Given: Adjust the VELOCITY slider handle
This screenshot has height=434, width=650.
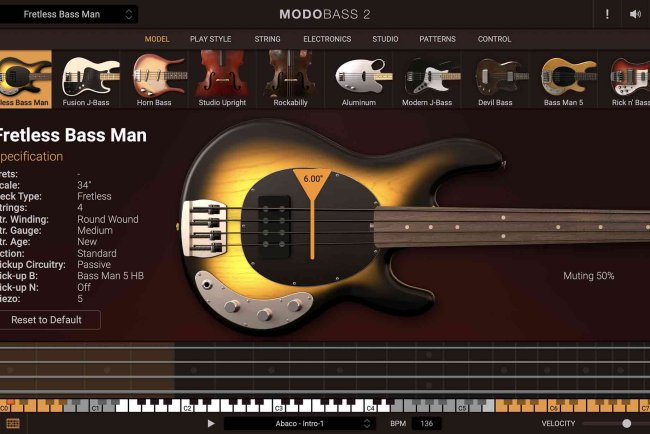Looking at the screenshot, I should 626,423.
